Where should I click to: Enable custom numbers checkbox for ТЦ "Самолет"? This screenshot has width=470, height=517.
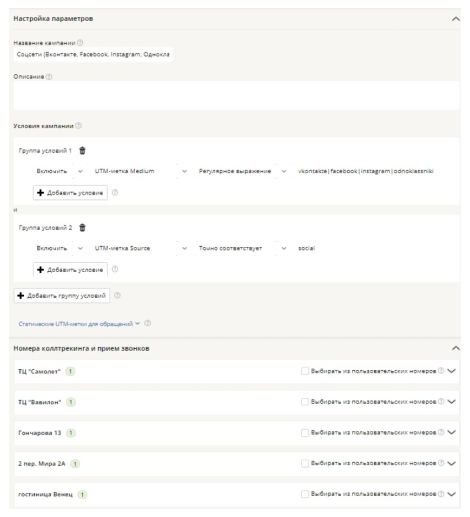(x=305, y=371)
